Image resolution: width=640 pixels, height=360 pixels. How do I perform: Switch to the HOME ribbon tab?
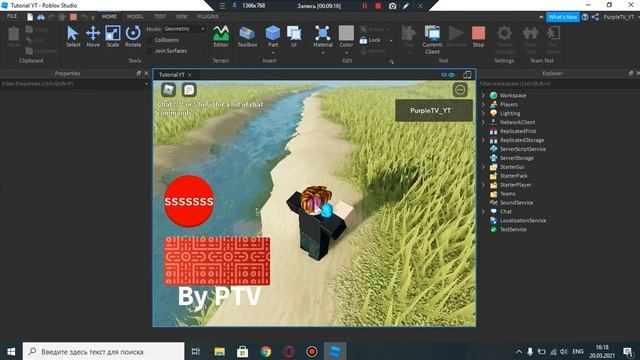pyautogui.click(x=109, y=16)
